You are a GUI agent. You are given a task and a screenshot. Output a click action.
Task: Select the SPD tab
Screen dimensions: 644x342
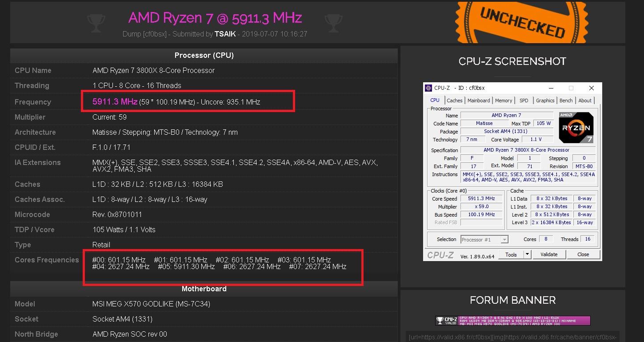(x=524, y=101)
